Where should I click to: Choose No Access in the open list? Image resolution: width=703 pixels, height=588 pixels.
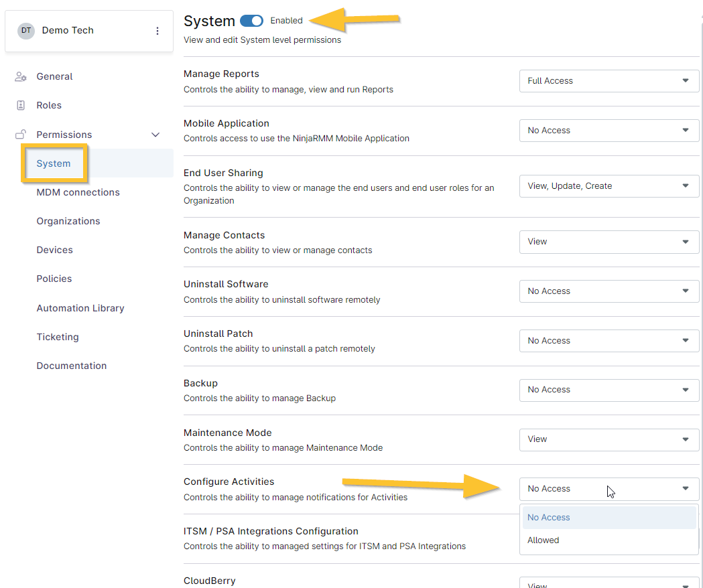point(549,518)
